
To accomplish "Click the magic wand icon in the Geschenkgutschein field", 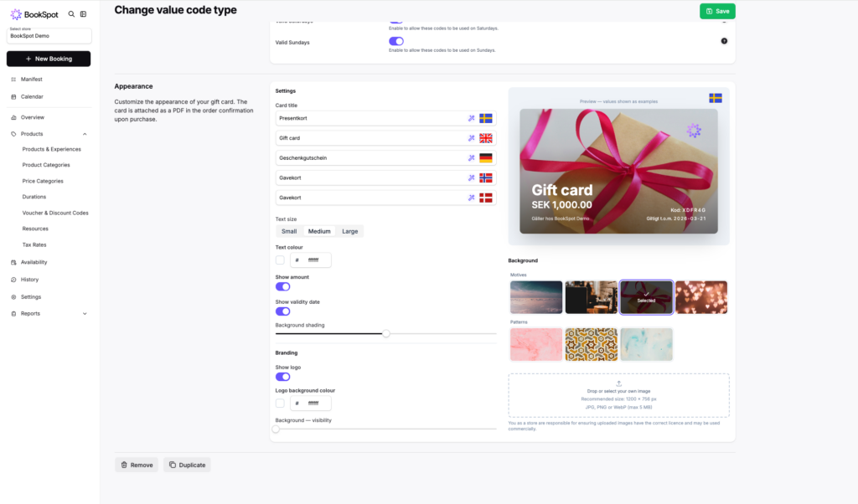I will (471, 158).
